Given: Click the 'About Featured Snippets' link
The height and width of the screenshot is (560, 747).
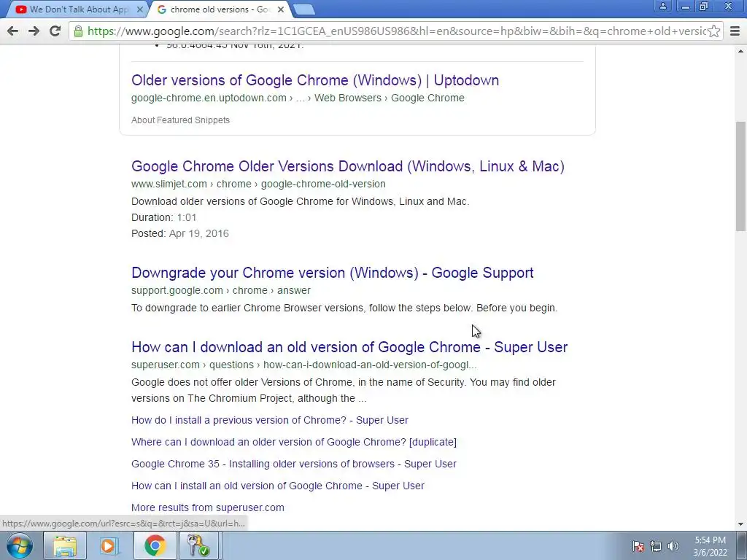Looking at the screenshot, I should (x=181, y=120).
